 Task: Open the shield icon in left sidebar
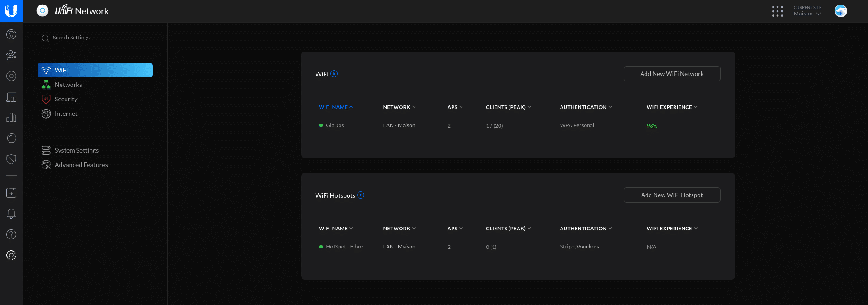pos(11,159)
